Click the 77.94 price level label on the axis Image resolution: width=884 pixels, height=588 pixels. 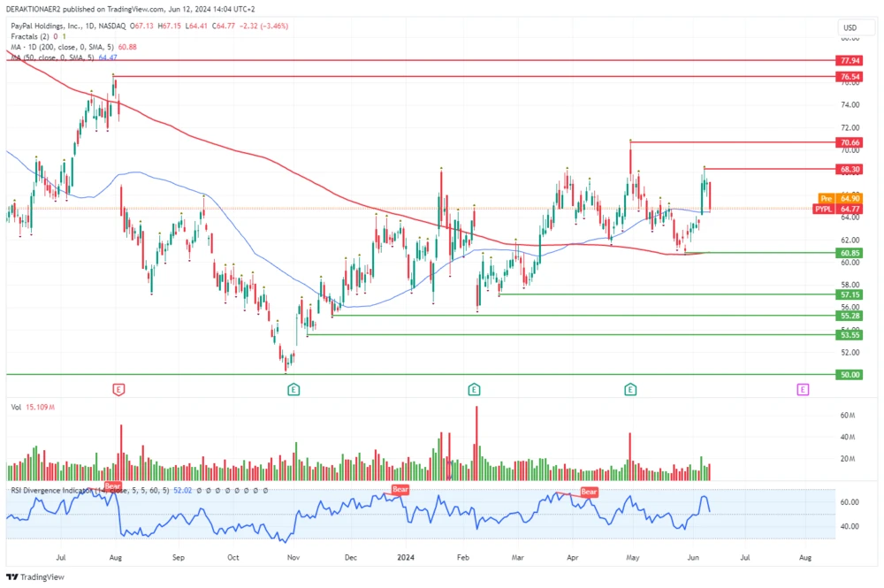click(x=849, y=62)
